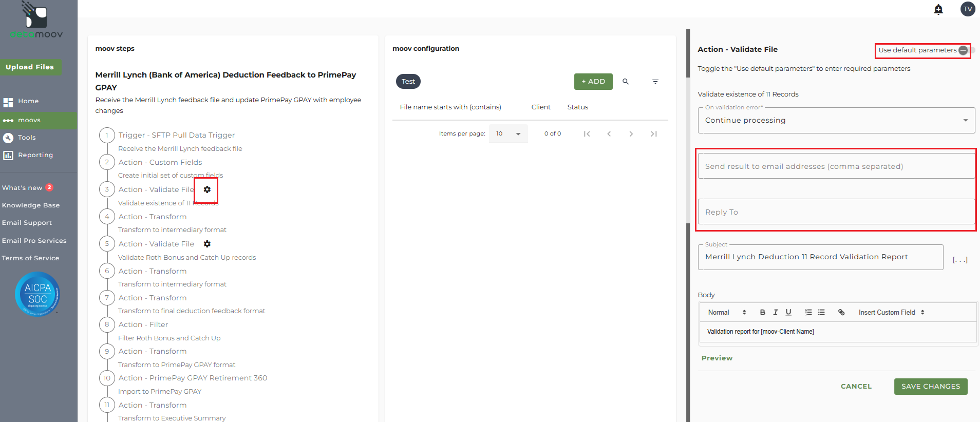The width and height of the screenshot is (980, 422).
Task: Open settings gear for step 3 Validate File
Action: coord(207,189)
